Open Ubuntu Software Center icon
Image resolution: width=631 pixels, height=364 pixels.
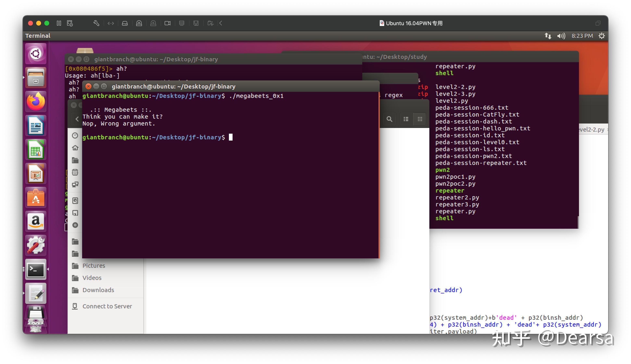coord(36,197)
